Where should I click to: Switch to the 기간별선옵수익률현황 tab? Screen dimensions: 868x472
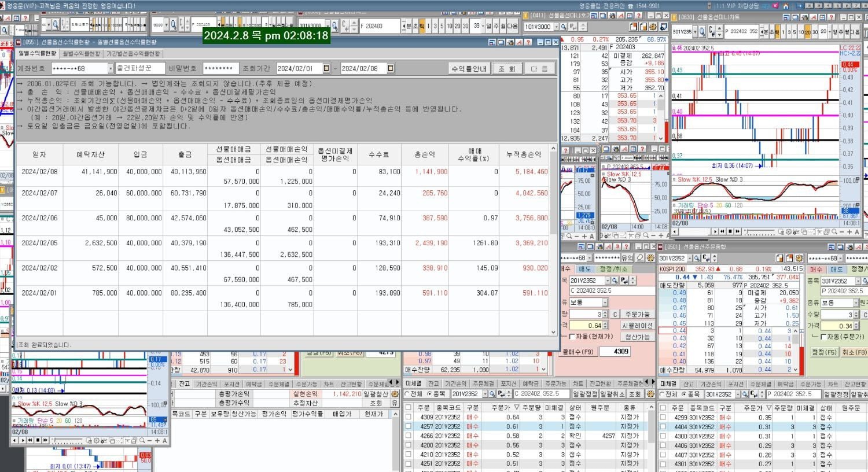click(134, 53)
